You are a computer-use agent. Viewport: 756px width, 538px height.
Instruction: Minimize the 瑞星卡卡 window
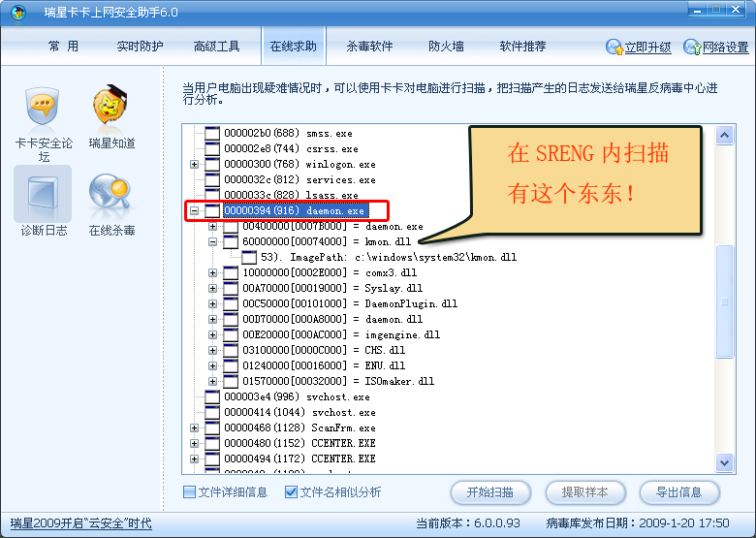698,10
